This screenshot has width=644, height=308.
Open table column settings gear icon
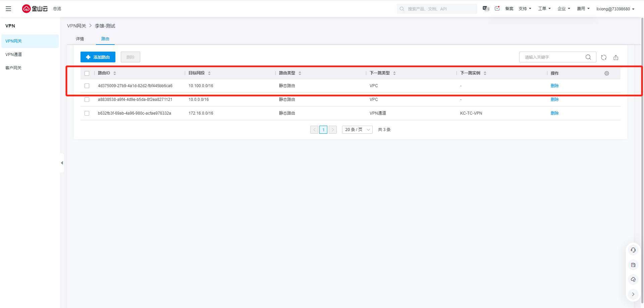tap(607, 73)
